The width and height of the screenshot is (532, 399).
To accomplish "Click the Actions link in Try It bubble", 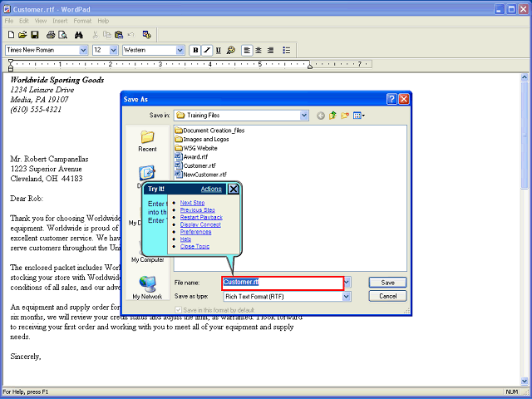I will click(211, 189).
